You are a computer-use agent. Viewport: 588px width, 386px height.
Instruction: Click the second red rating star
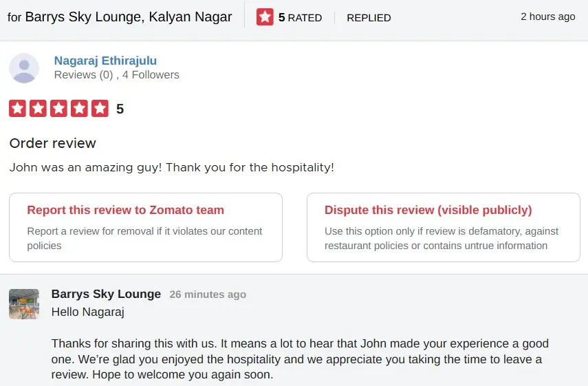(38, 109)
